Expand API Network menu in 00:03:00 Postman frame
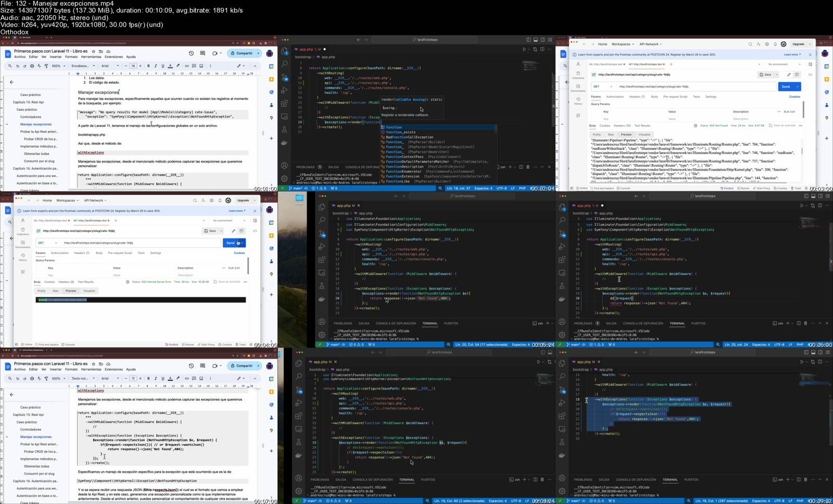The width and height of the screenshot is (833, 504). pos(650,44)
